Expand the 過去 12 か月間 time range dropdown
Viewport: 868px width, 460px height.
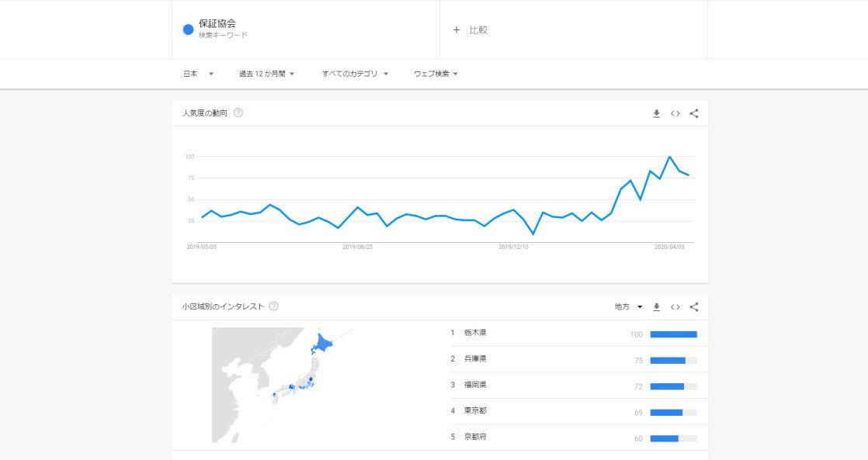(x=266, y=74)
